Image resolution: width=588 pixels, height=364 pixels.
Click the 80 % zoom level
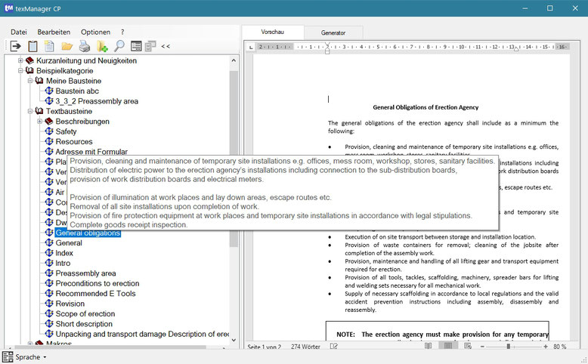coord(559,347)
